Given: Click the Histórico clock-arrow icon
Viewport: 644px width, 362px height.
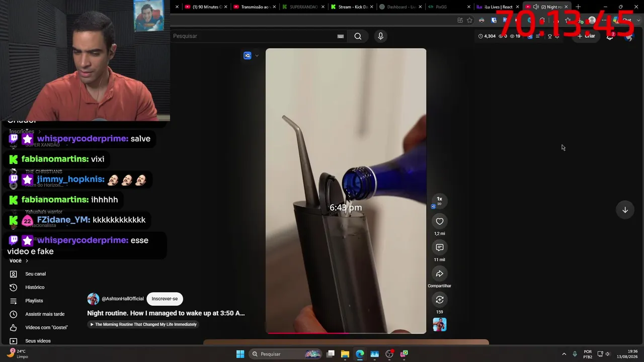Looking at the screenshot, I should coord(14,287).
